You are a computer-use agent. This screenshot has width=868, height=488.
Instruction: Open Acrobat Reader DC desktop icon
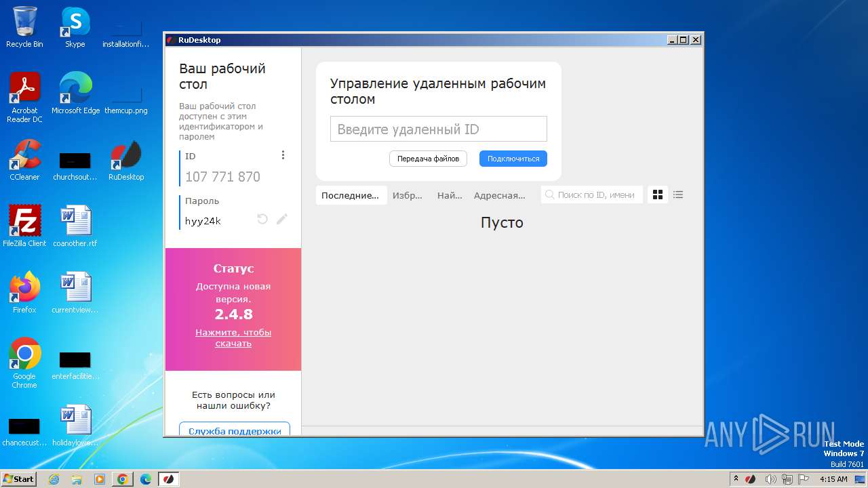pyautogui.click(x=24, y=98)
